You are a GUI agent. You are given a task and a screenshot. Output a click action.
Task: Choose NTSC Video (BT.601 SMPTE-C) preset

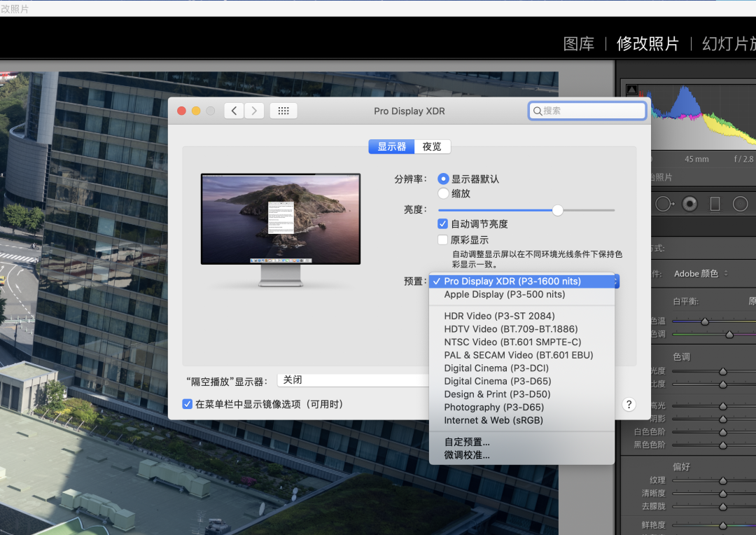coord(521,342)
